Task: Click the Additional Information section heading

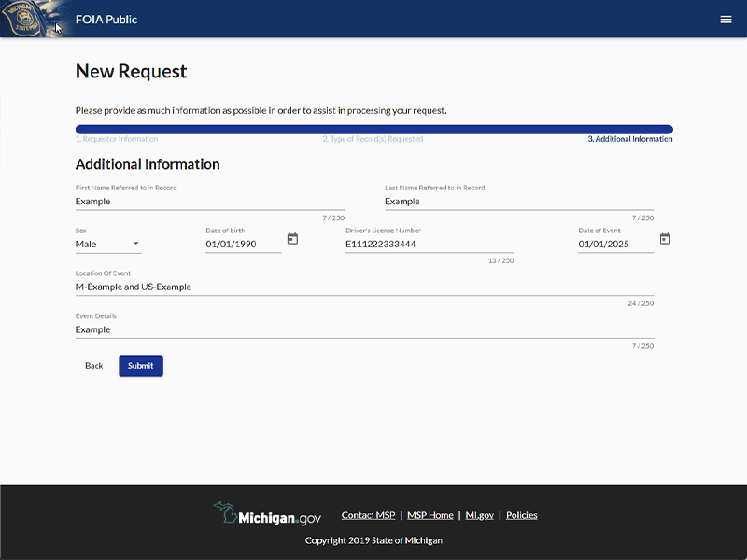Action: click(x=148, y=164)
